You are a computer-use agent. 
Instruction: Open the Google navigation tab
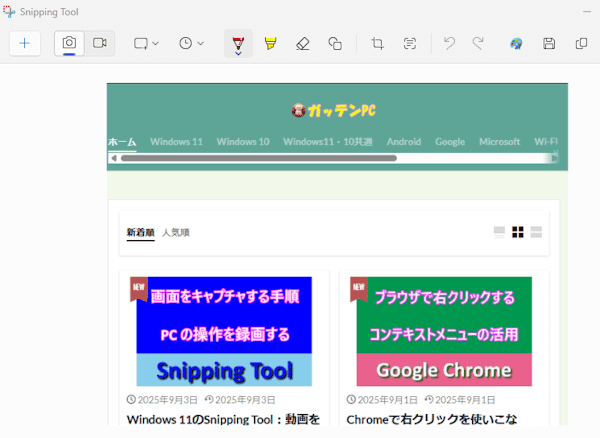pyautogui.click(x=450, y=142)
